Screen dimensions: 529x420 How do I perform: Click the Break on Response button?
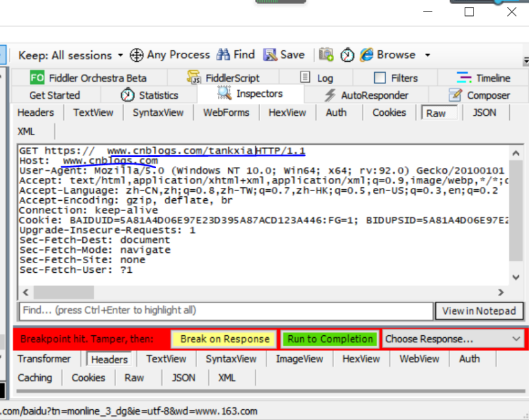pyautogui.click(x=225, y=338)
